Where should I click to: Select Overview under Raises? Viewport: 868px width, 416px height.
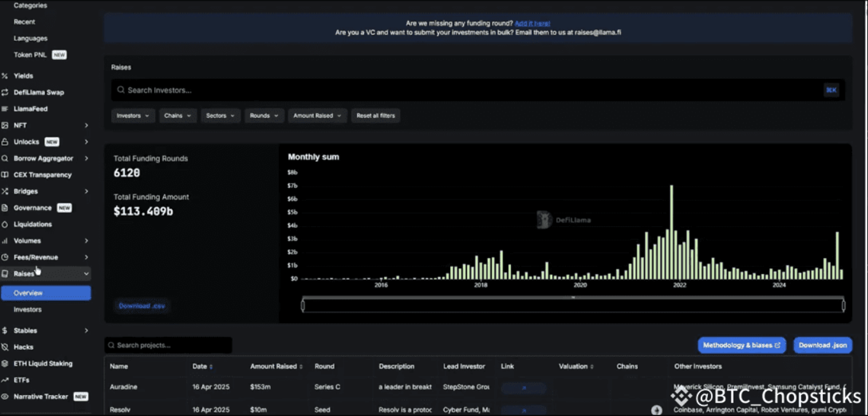coord(45,293)
